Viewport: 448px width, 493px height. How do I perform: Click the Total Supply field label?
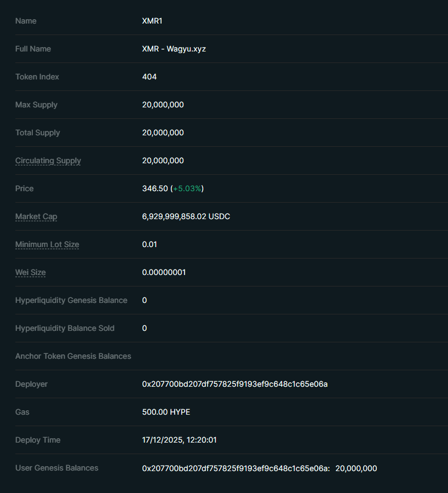(x=38, y=133)
